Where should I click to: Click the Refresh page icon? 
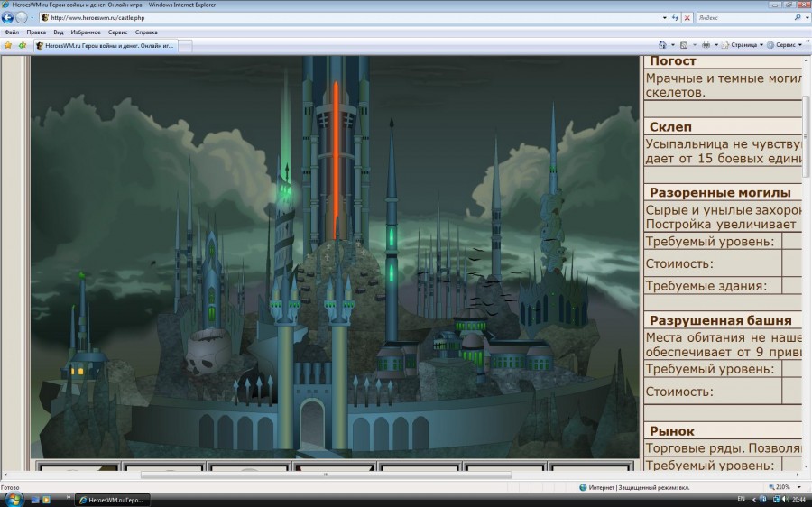click(x=675, y=18)
